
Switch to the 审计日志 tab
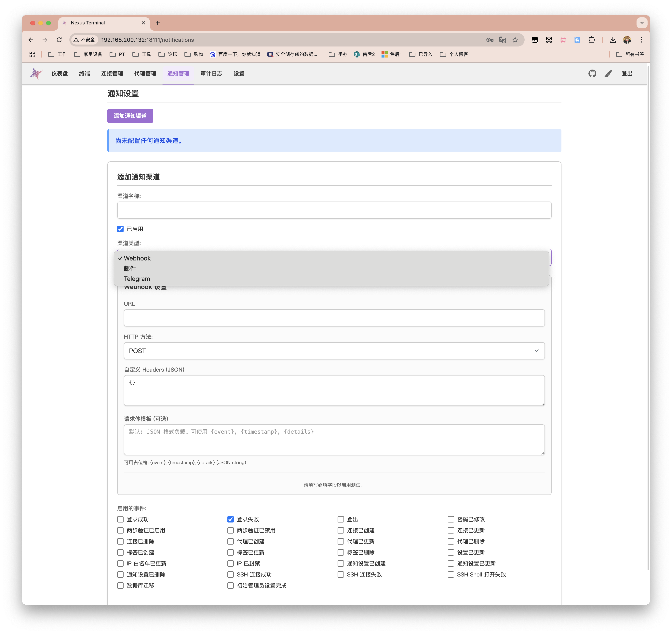pos(211,73)
